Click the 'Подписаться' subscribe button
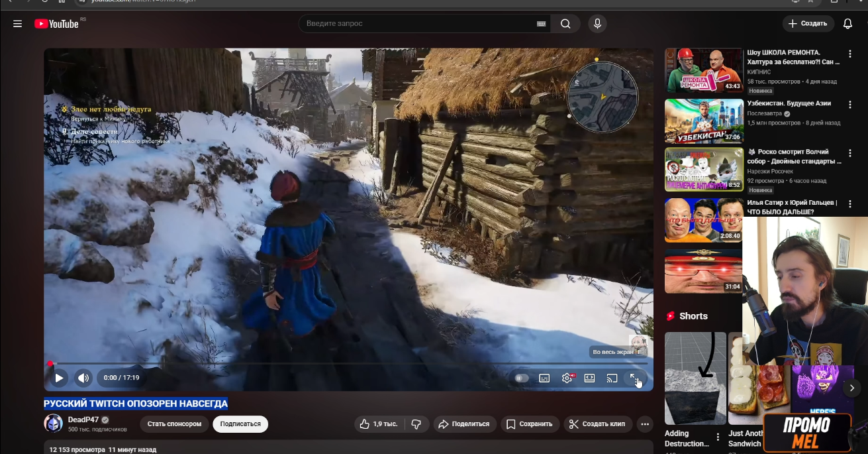868x454 pixels. click(x=240, y=424)
